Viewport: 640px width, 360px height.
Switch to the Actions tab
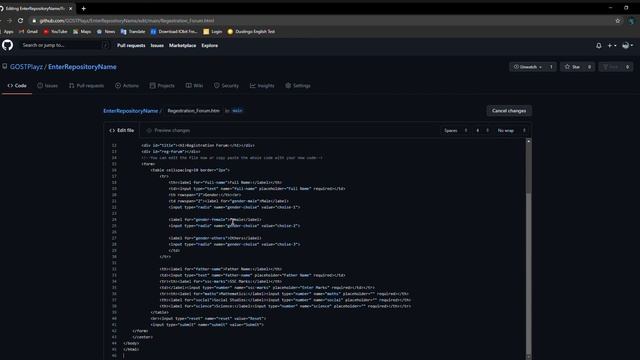127,86
